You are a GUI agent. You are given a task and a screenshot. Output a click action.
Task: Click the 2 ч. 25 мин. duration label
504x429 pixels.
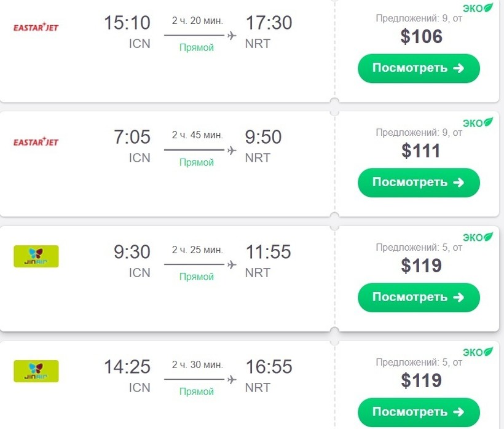tap(197, 250)
